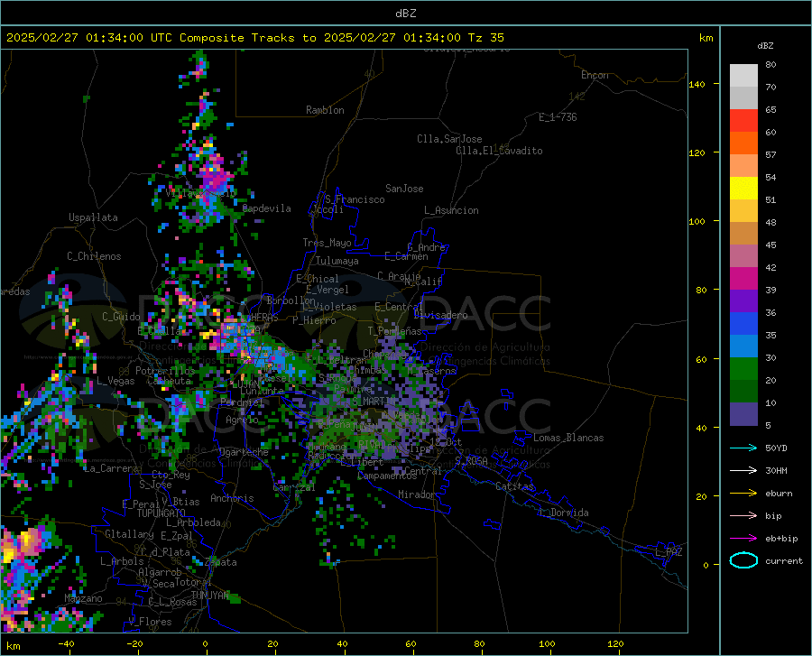The width and height of the screenshot is (812, 656).
Task: Click the 'Ramblon' map label
Action: (x=325, y=110)
